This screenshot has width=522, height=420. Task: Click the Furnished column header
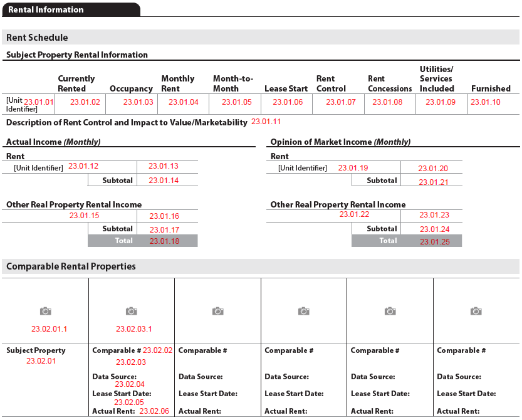[x=491, y=88]
